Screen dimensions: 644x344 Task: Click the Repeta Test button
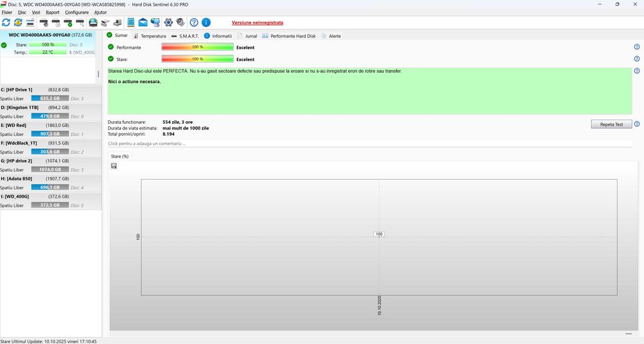[x=611, y=124]
